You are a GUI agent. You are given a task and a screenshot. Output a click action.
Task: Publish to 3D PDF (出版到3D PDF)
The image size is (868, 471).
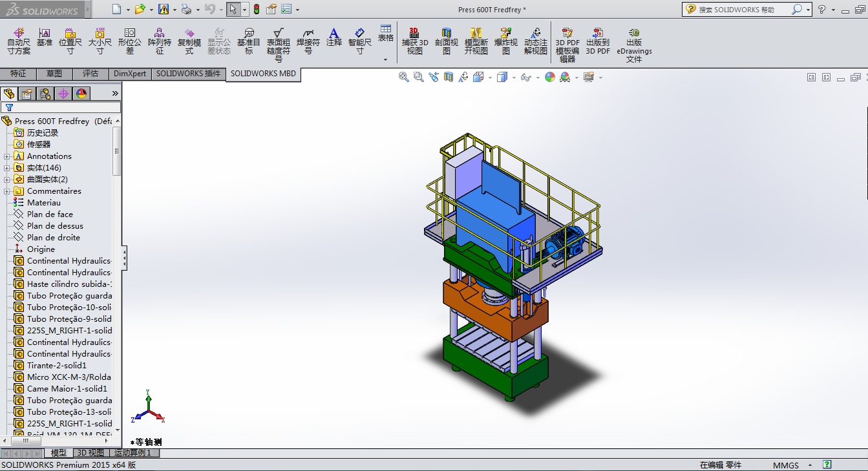(x=598, y=41)
